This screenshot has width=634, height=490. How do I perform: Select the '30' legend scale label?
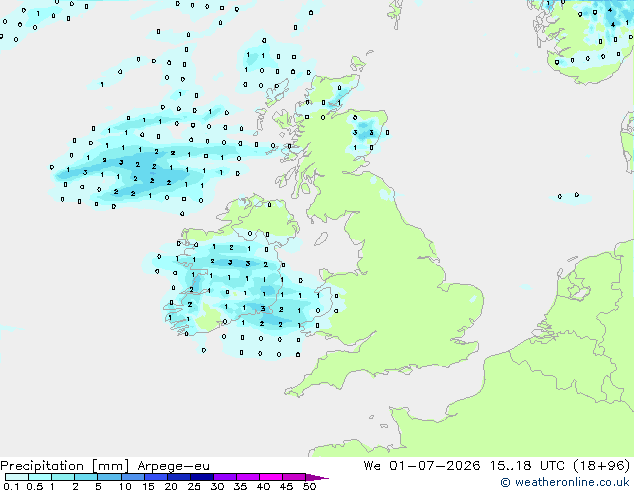pos(217,486)
